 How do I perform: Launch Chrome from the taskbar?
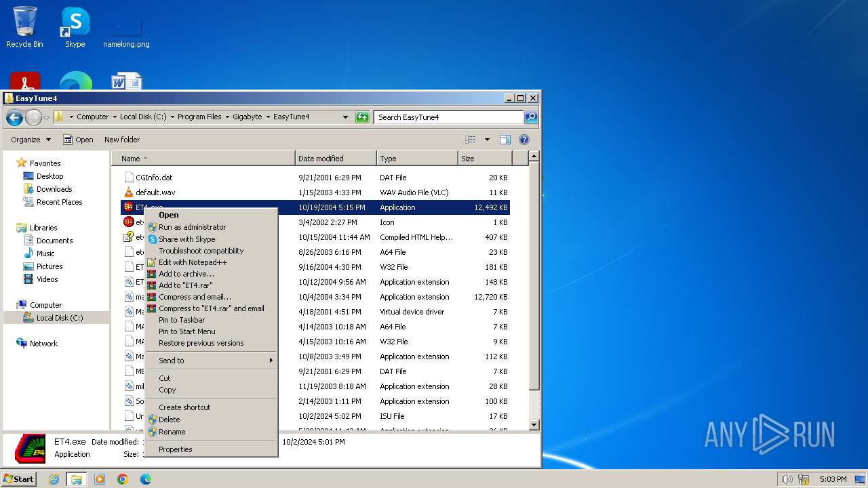pos(123,479)
